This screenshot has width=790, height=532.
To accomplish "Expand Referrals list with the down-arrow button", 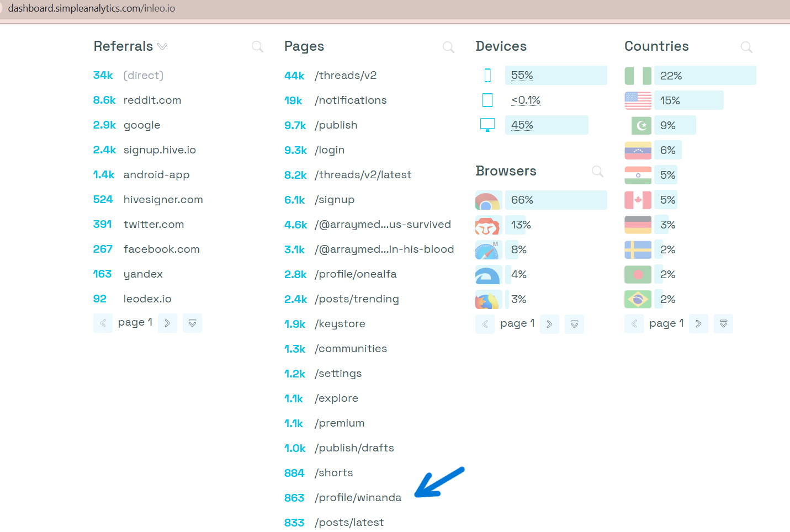I will point(192,323).
